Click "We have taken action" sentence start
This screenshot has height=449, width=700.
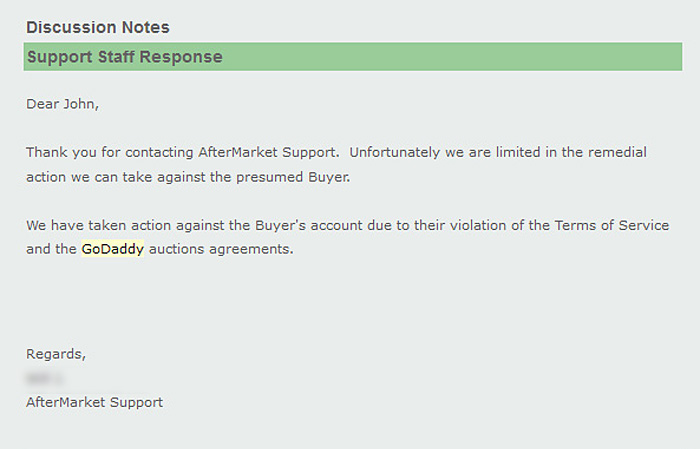click(x=95, y=225)
